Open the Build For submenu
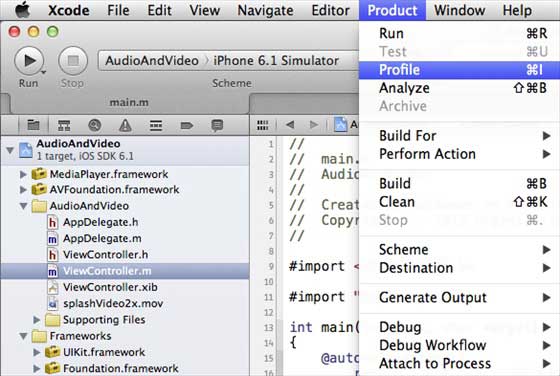The height and width of the screenshot is (376, 560). coord(459,136)
